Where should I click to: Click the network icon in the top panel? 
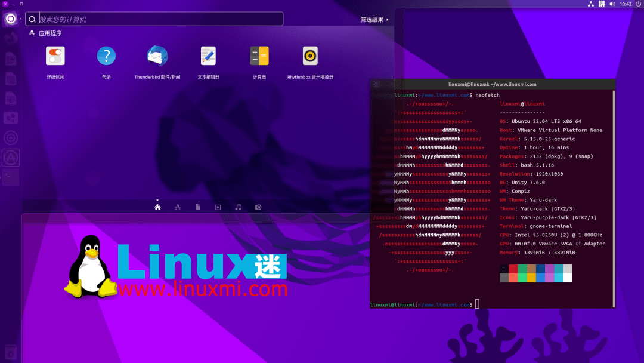pos(592,4)
